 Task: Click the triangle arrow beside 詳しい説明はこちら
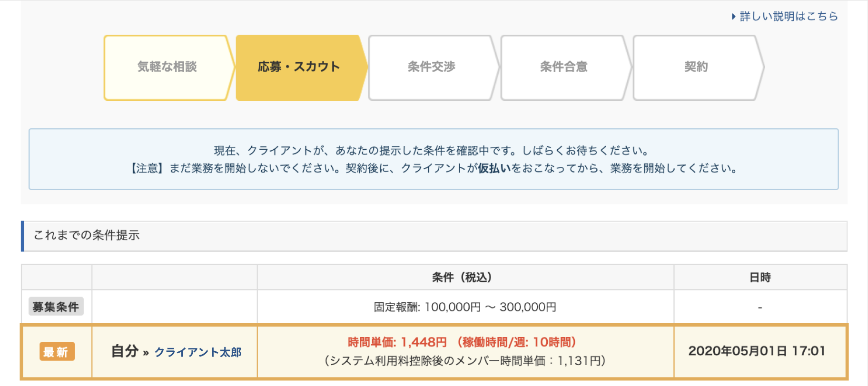coord(733,17)
